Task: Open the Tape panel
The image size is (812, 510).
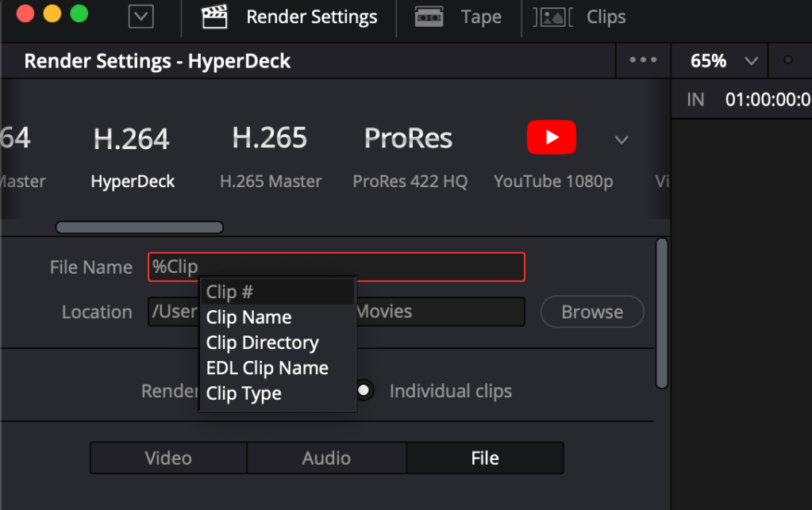Action: click(458, 17)
